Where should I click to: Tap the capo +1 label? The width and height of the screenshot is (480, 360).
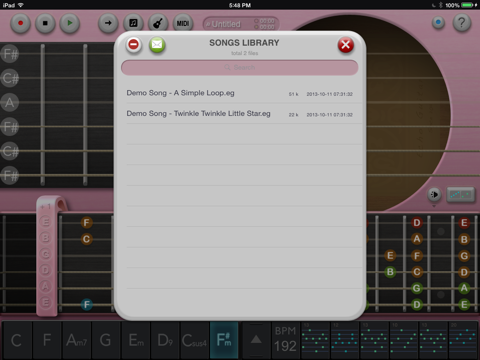[46, 207]
